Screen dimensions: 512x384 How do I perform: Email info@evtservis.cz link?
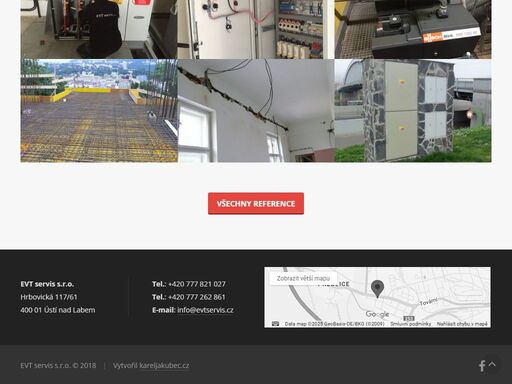tap(205, 310)
